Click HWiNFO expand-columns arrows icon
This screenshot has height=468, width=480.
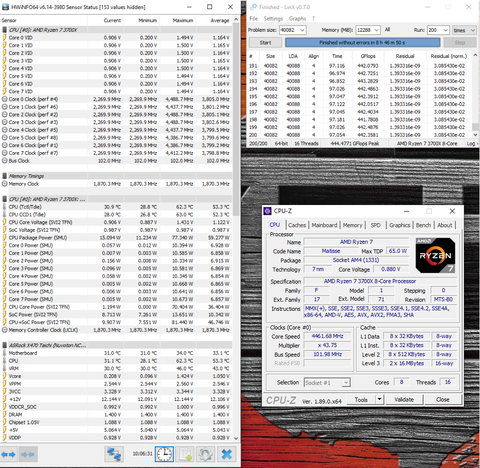tap(8, 454)
